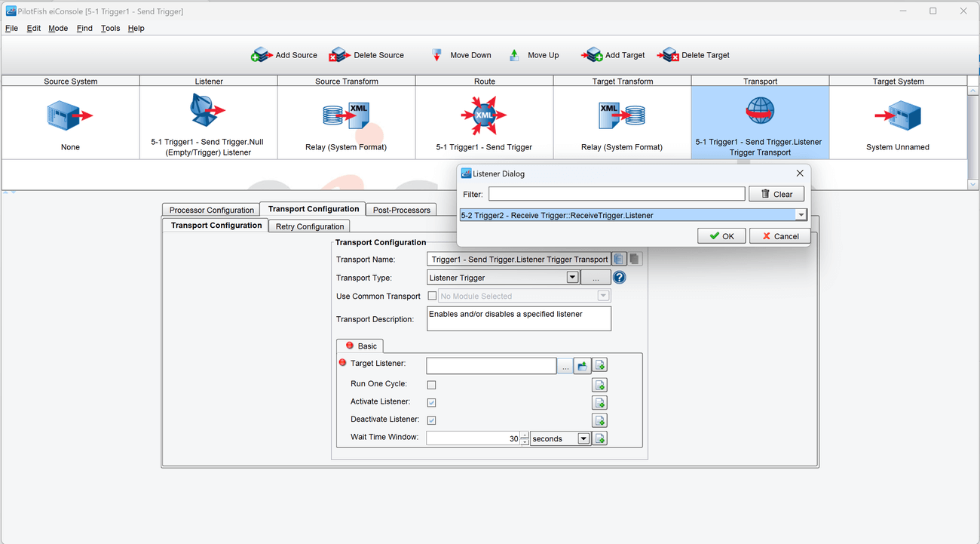Viewport: 980px width, 544px height.
Task: Select the upper Transport Configuration tab
Action: tap(313, 209)
